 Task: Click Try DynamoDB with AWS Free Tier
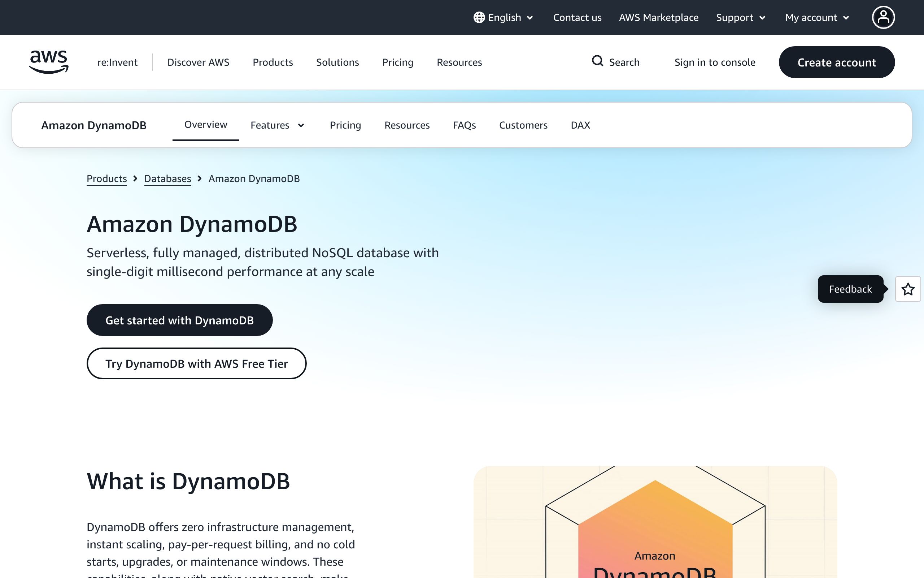tap(196, 363)
